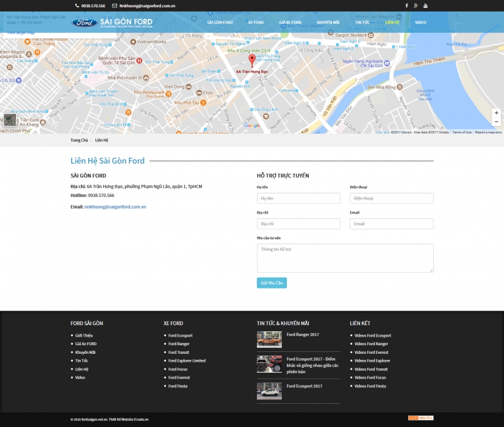Open VIDEO menu item
Viewport: 504px width, 427px height.
(x=420, y=23)
